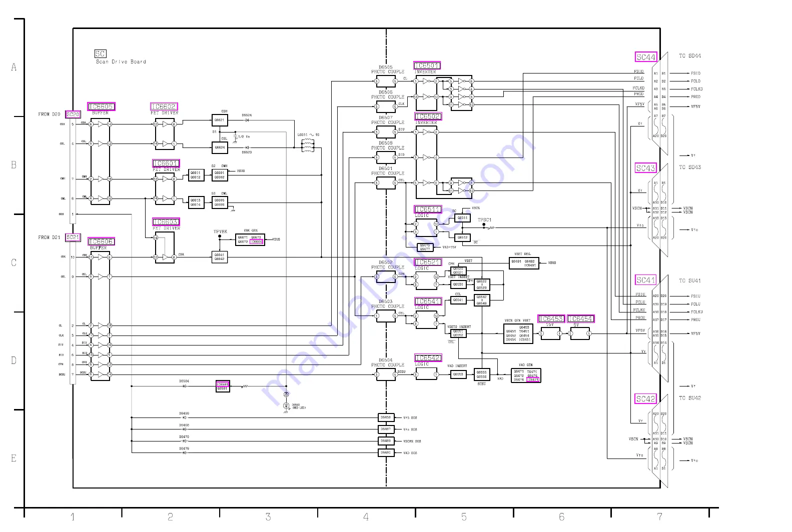Image resolution: width=792 pixels, height=532 pixels.
Task: Select the VSCN GEN VSET block
Action: click(x=518, y=334)
